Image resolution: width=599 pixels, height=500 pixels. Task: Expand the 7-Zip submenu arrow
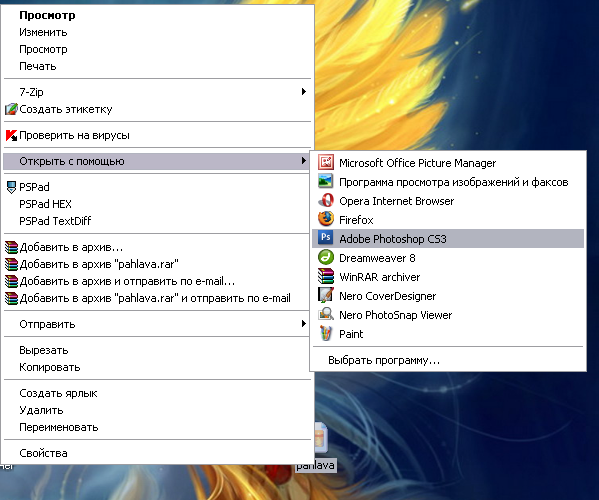[x=304, y=92]
